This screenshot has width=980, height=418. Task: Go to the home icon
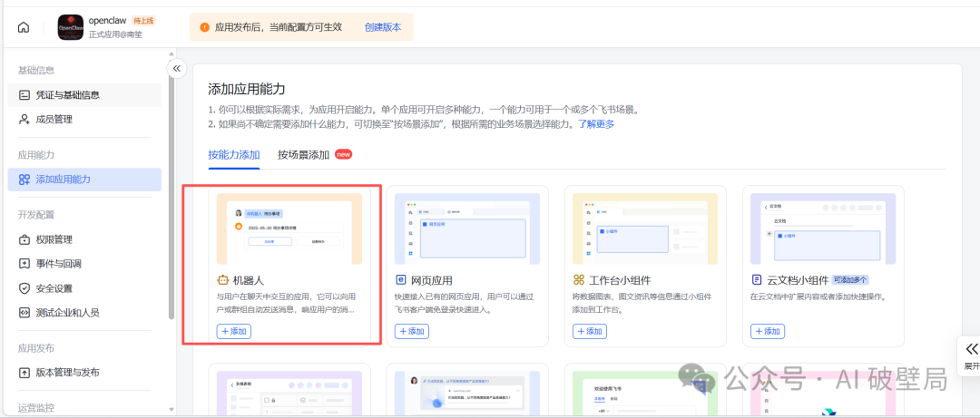pos(24,27)
